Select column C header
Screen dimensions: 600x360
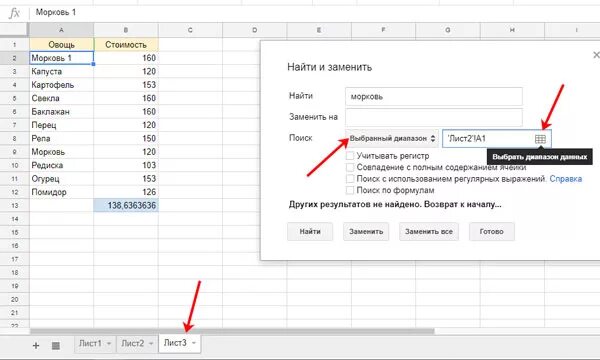[190, 30]
